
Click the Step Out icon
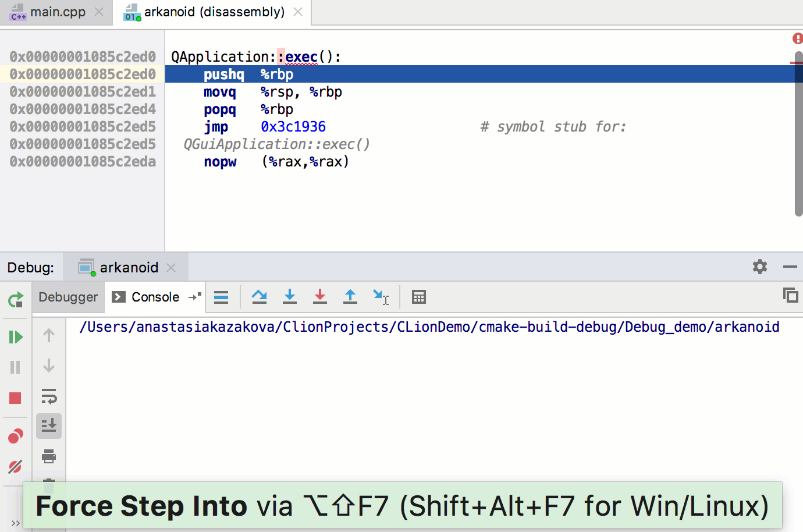[350, 297]
